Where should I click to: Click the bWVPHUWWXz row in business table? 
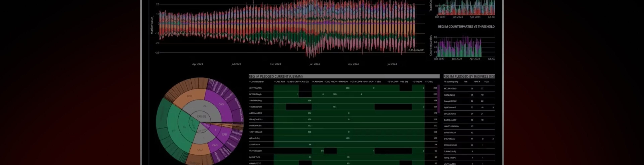[x=469, y=126]
